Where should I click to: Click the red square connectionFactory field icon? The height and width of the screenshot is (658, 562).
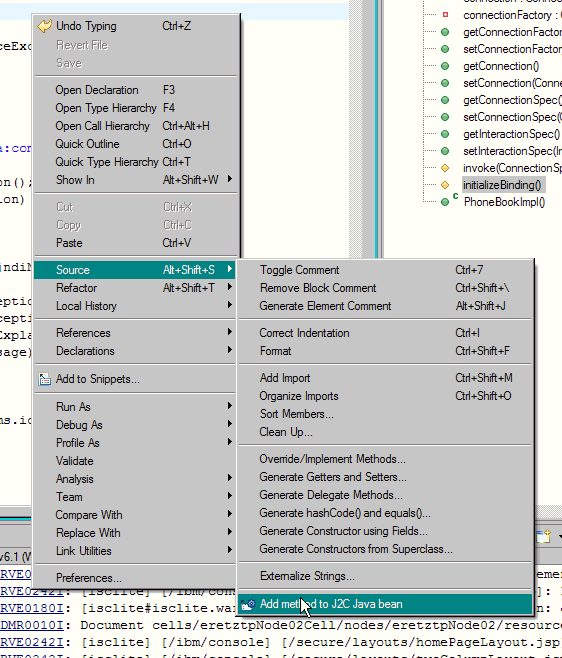pyautogui.click(x=445, y=15)
